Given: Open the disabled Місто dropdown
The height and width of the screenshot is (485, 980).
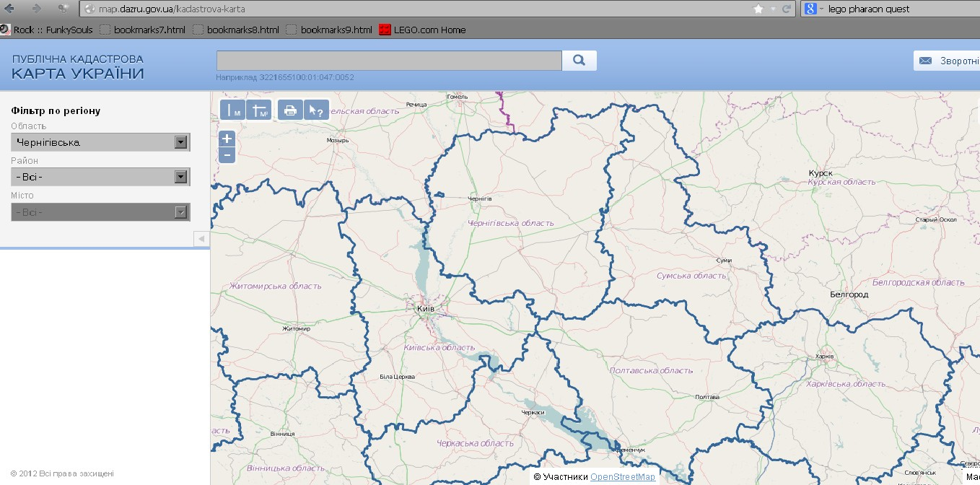Looking at the screenshot, I should click(x=100, y=211).
